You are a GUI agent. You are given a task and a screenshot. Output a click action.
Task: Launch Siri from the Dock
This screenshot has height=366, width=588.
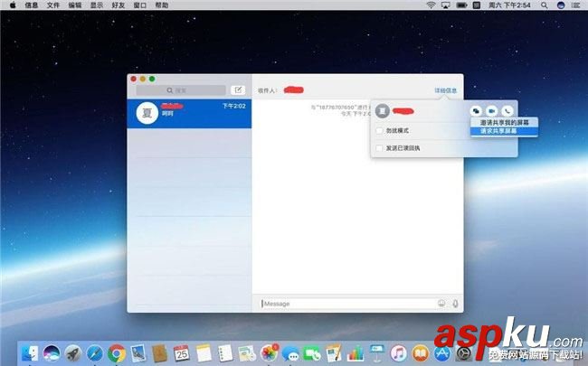tap(52, 353)
